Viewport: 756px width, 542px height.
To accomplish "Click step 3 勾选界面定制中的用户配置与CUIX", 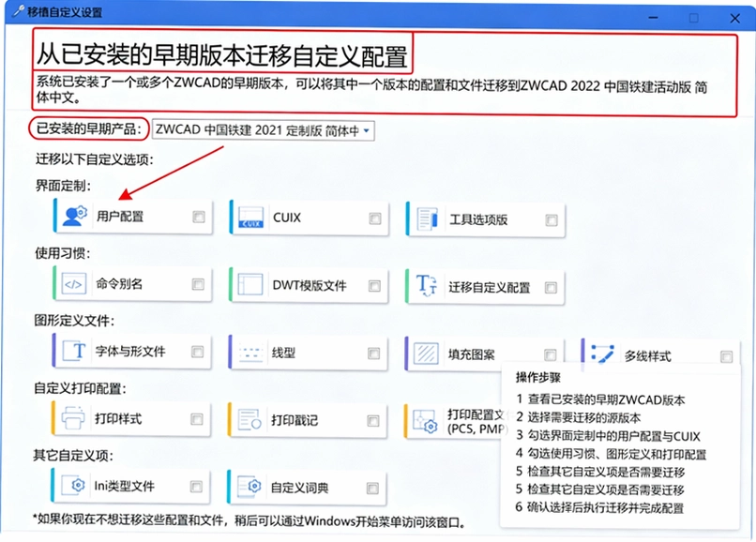I will 608,436.
